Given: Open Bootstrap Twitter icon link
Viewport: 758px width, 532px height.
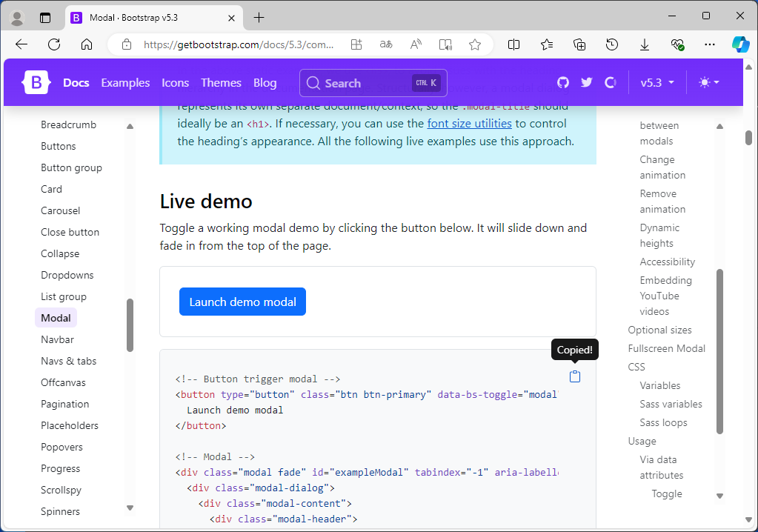Looking at the screenshot, I should 587,83.
